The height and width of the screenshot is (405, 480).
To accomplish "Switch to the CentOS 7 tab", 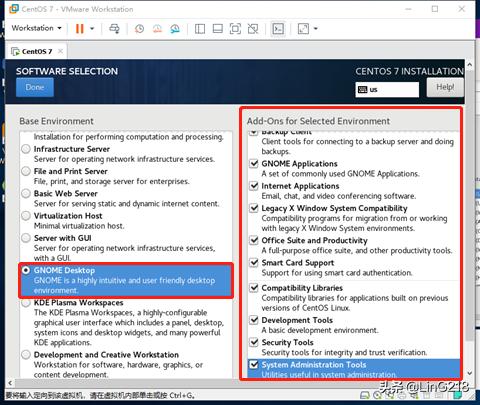I will [37, 51].
